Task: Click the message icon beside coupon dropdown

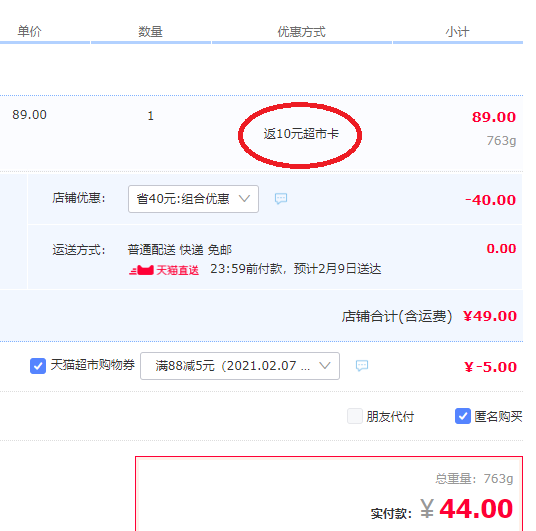Action: (362, 366)
